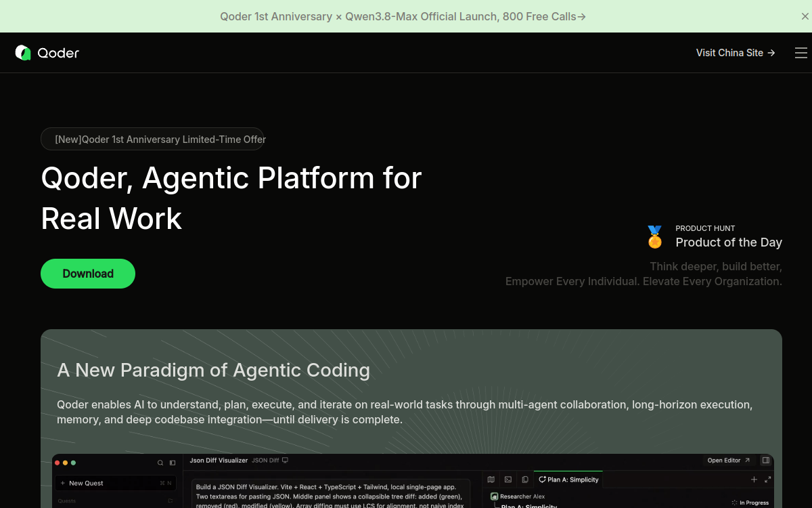
Task: Toggle the sidebar panel icon beside search
Action: click(173, 463)
